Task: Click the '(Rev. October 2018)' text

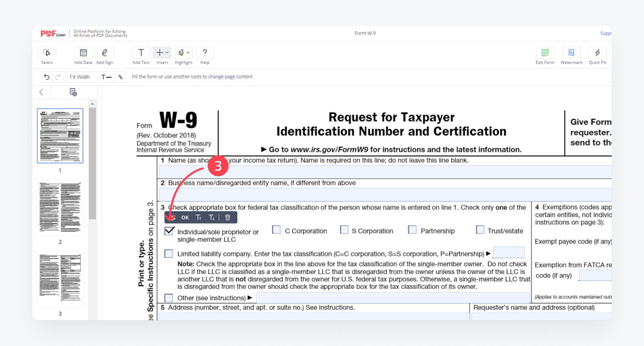Action: point(166,136)
